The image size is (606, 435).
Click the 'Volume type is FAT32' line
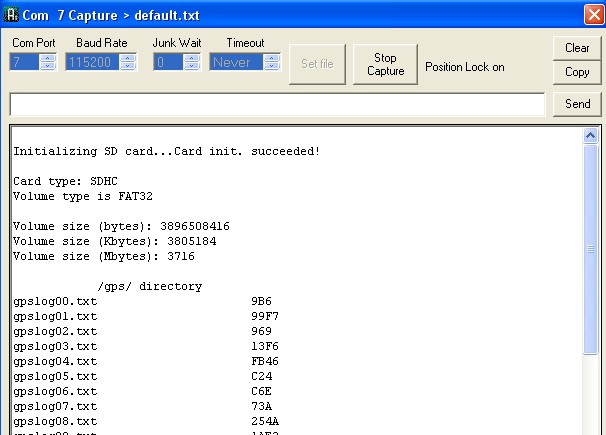(x=83, y=196)
